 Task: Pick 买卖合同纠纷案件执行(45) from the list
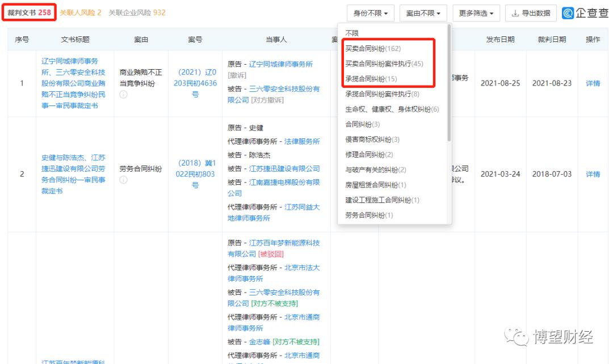(x=384, y=64)
